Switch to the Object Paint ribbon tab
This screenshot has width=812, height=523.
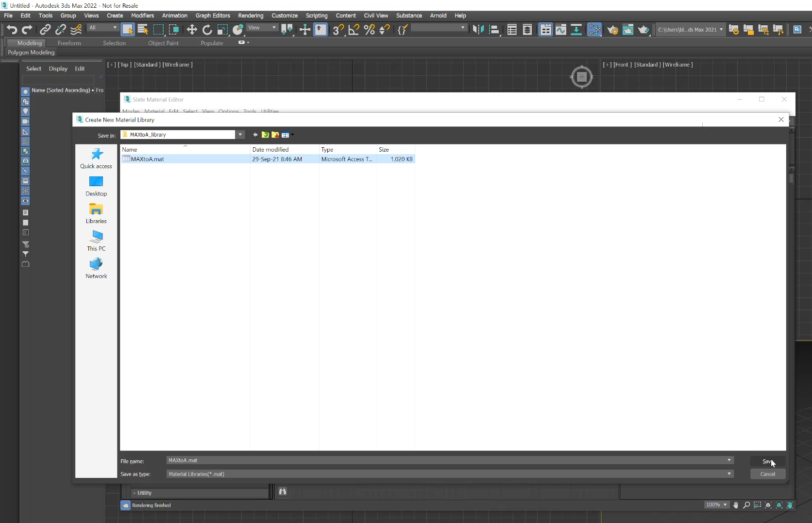(163, 43)
